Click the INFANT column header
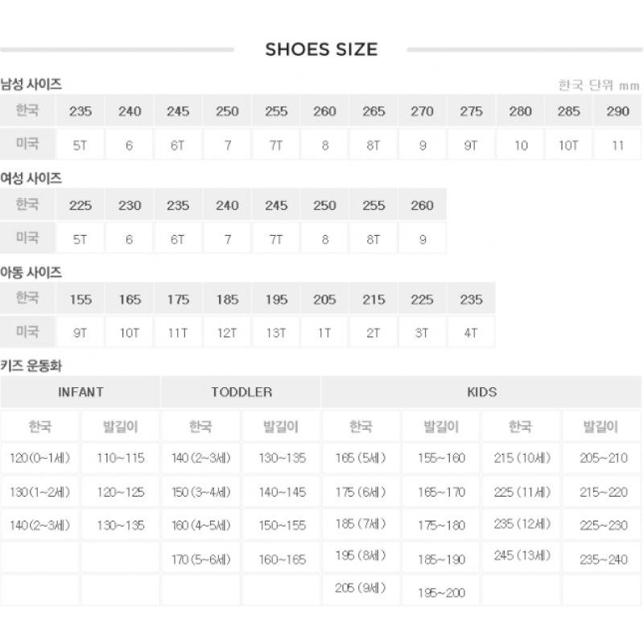The height and width of the screenshot is (644, 644). click(x=80, y=392)
